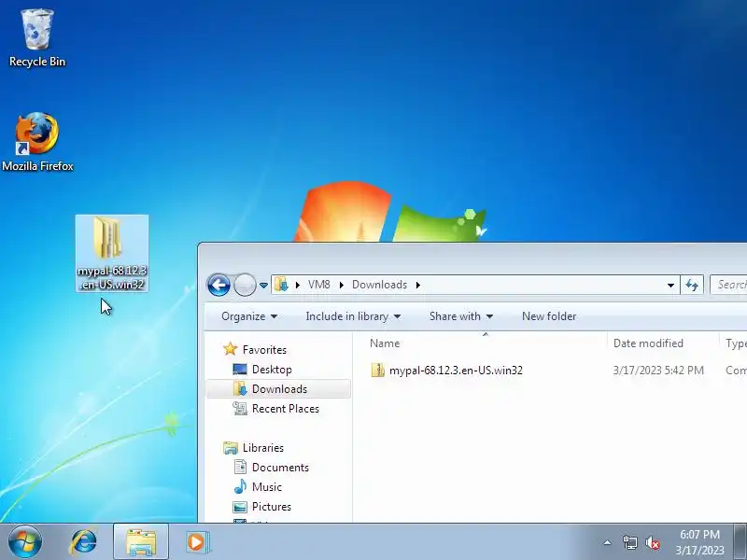Select Libraries in the navigation pane
This screenshot has height=560, width=747.
click(263, 448)
